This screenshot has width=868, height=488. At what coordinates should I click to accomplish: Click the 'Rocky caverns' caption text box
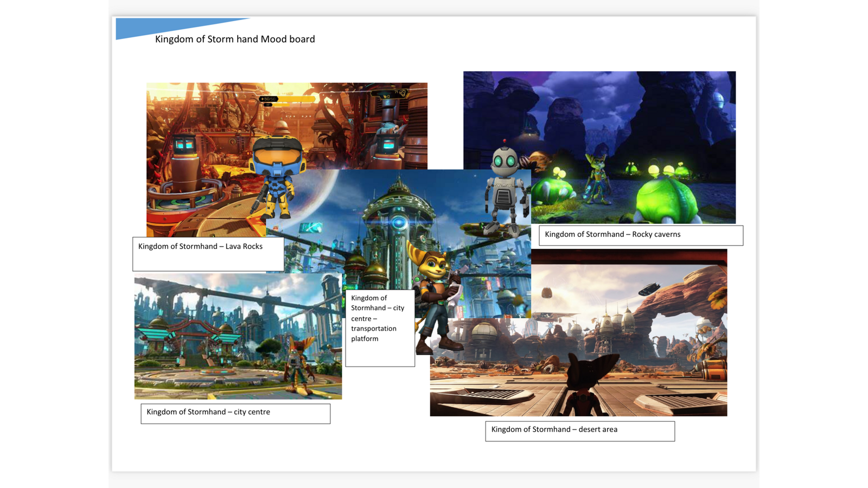tap(640, 235)
